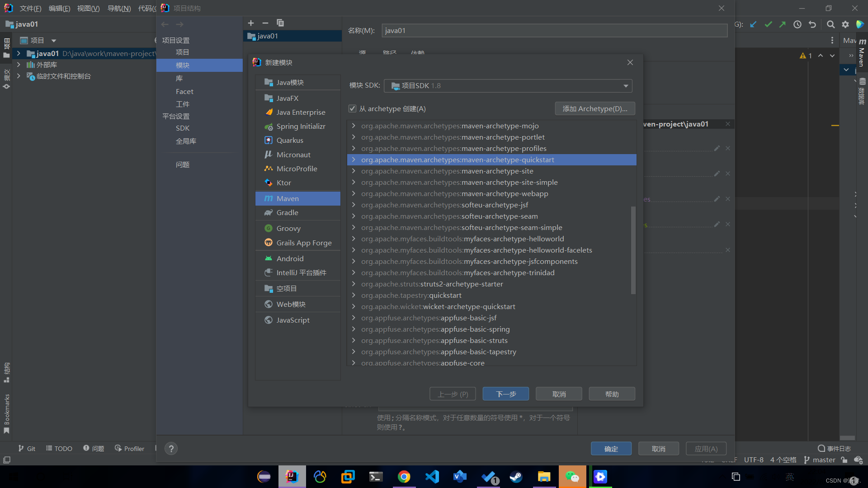Select 模块 in project settings
The height and width of the screenshot is (488, 868).
tap(199, 65)
